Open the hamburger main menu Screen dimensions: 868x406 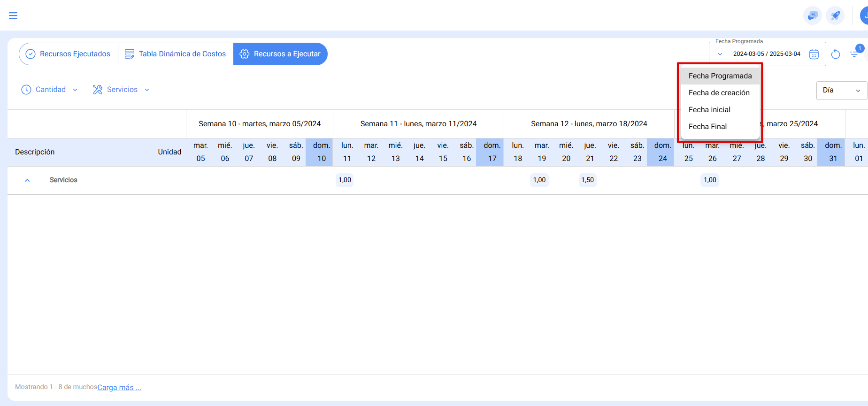tap(13, 15)
